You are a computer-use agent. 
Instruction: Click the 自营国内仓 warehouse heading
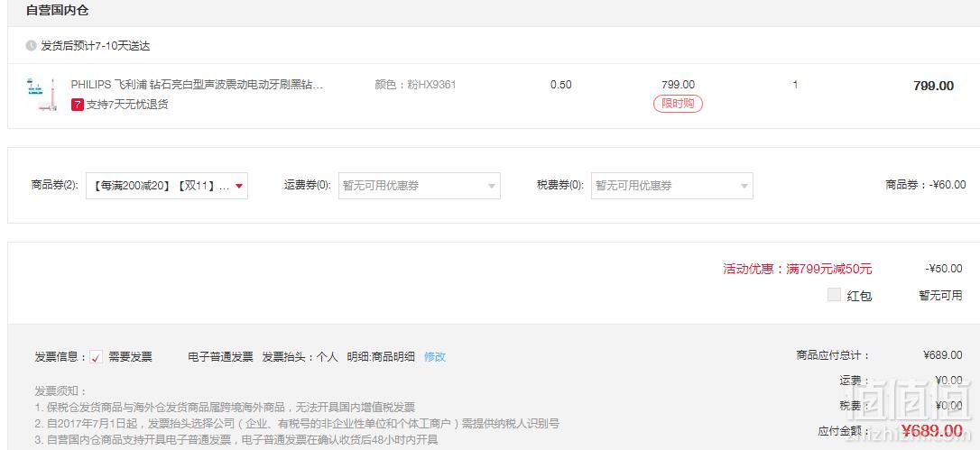pos(58,10)
